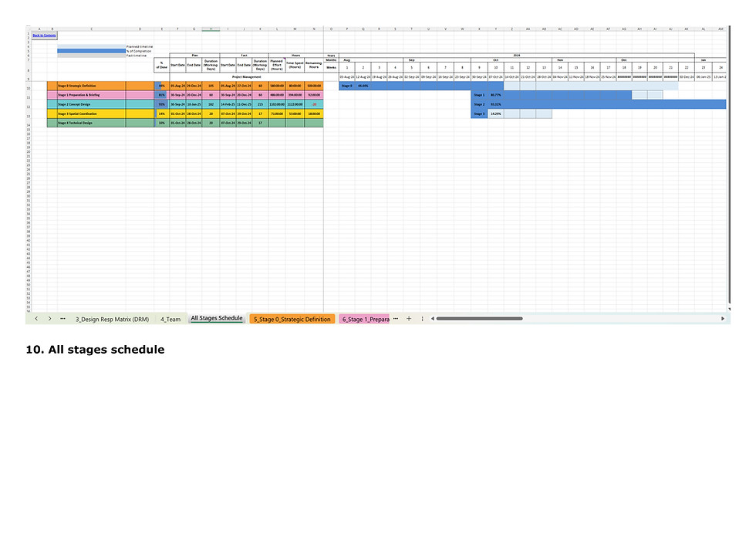Click the horizontal scrollbar left arrow

(433, 319)
